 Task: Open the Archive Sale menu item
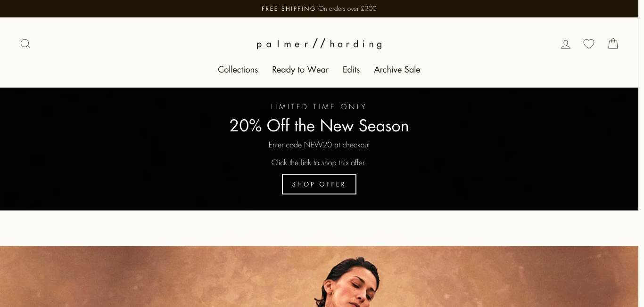click(397, 70)
